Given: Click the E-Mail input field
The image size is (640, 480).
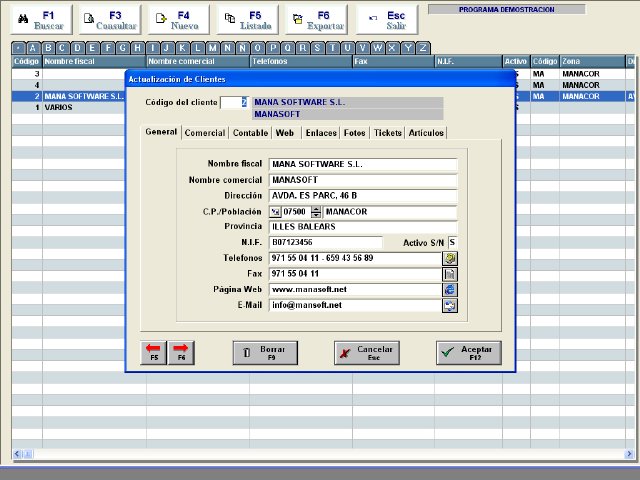Looking at the screenshot, I should pyautogui.click(x=355, y=305).
